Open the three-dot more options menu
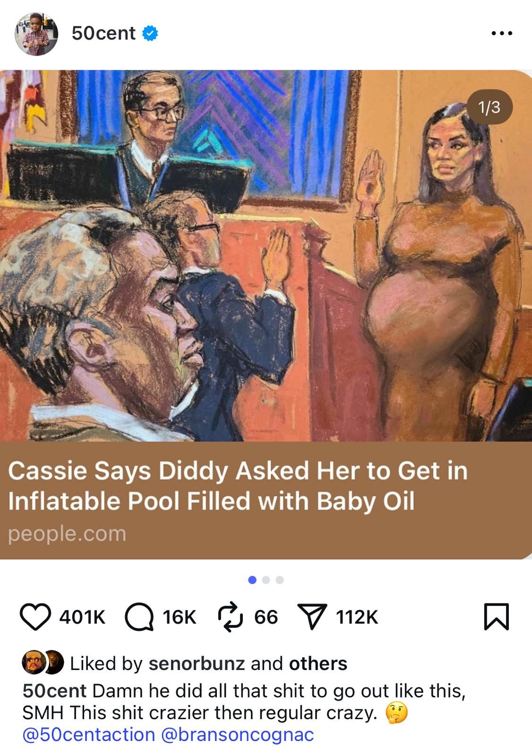This screenshot has height=756, width=532. click(x=501, y=34)
